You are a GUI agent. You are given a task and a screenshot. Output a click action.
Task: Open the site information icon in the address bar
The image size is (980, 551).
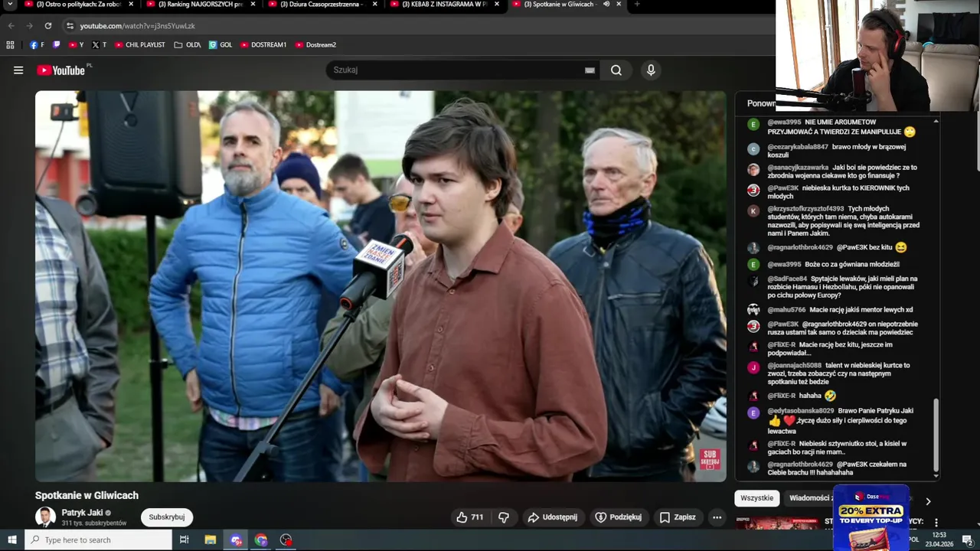click(x=70, y=26)
